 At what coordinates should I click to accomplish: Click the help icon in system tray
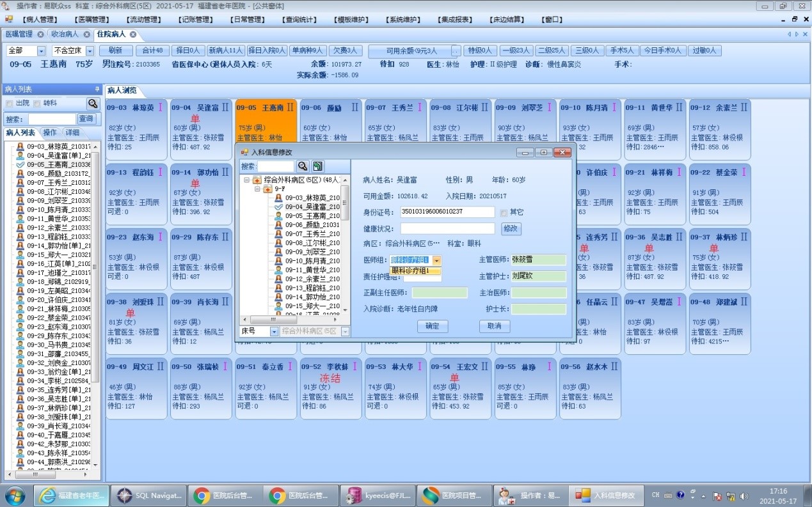pyautogui.click(x=680, y=495)
